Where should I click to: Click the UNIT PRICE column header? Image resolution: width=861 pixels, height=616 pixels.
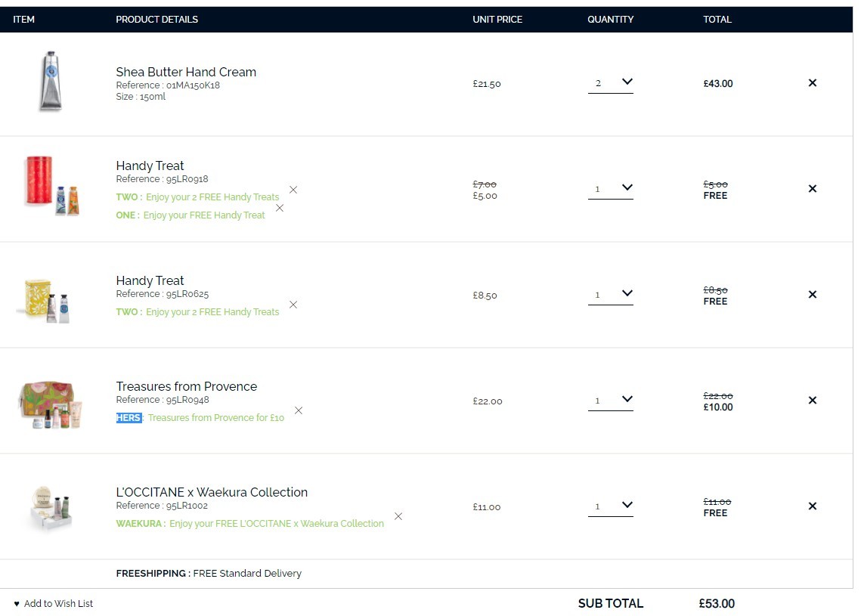(497, 20)
